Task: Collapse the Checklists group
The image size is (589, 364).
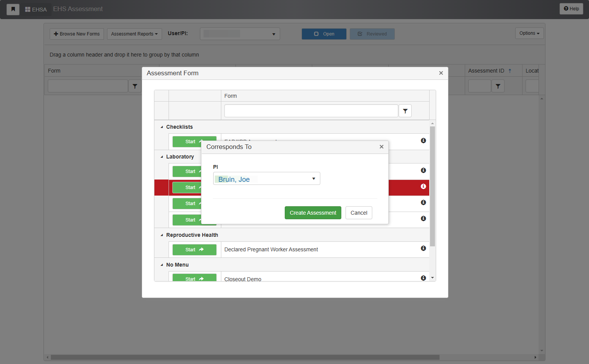Action: (162, 127)
